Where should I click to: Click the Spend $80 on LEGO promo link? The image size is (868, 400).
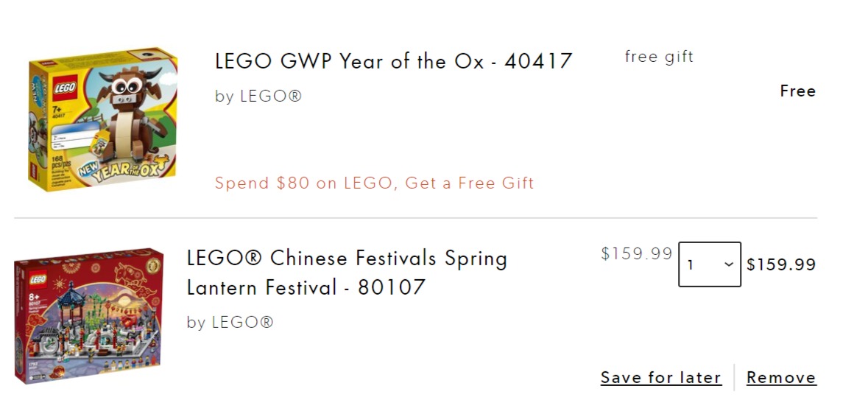(x=374, y=183)
